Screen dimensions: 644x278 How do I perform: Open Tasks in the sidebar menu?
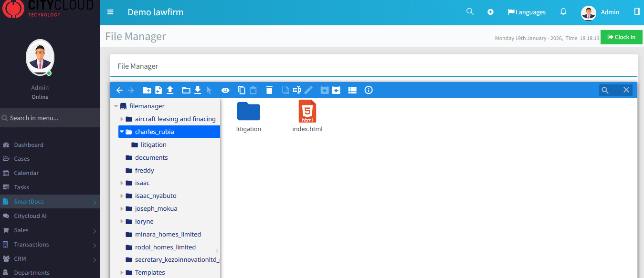pos(21,187)
